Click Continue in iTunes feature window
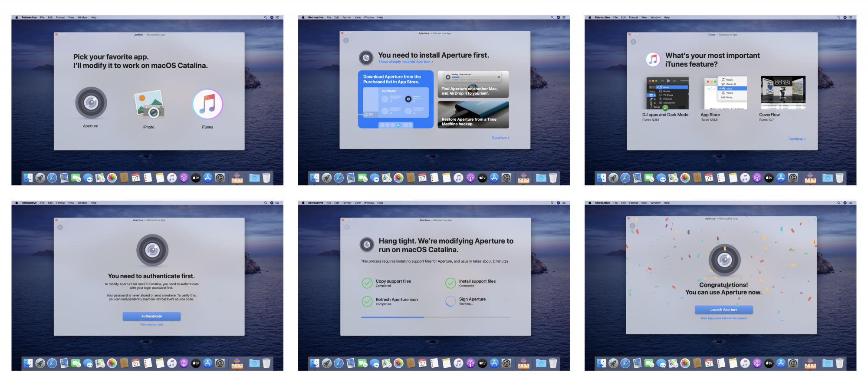The width and height of the screenshot is (868, 386). click(797, 139)
